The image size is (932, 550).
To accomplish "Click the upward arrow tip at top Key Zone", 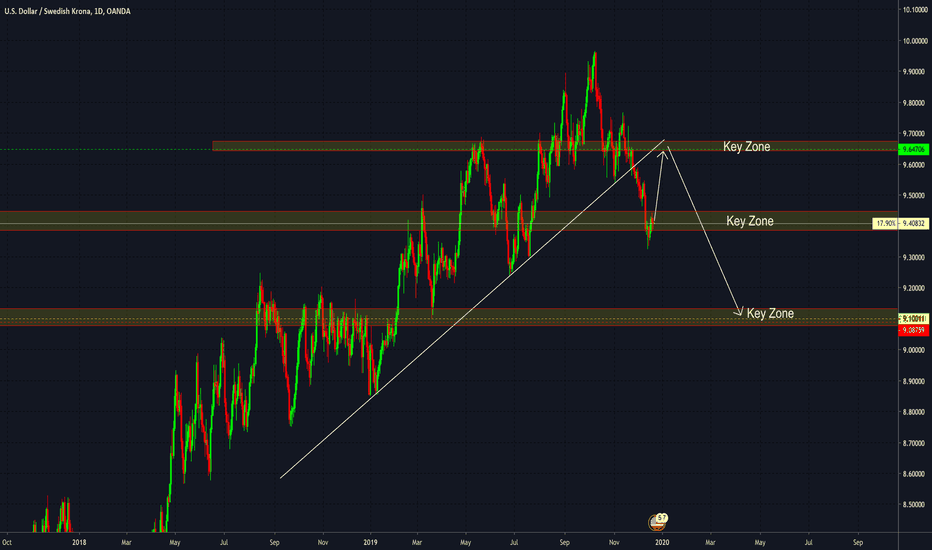I will point(663,151).
